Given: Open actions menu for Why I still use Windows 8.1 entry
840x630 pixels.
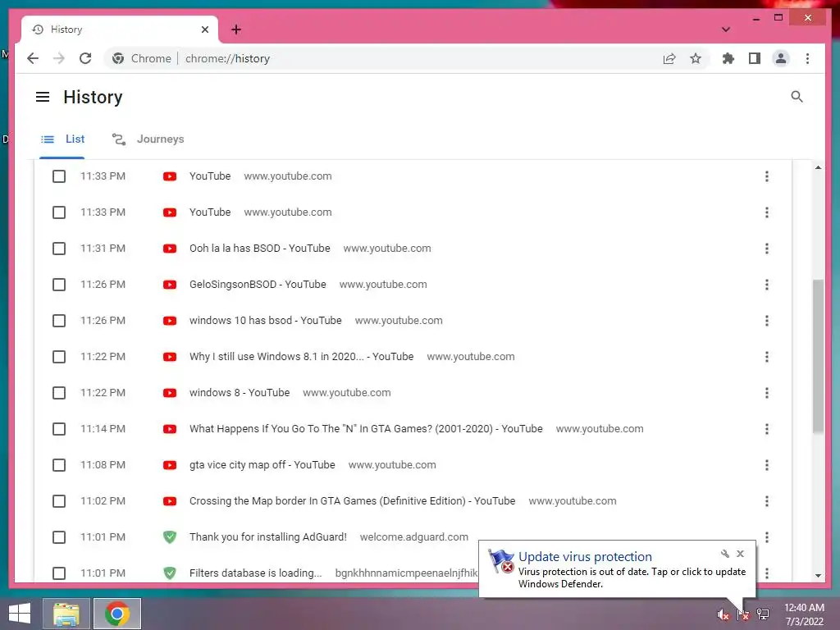Looking at the screenshot, I should 767,357.
